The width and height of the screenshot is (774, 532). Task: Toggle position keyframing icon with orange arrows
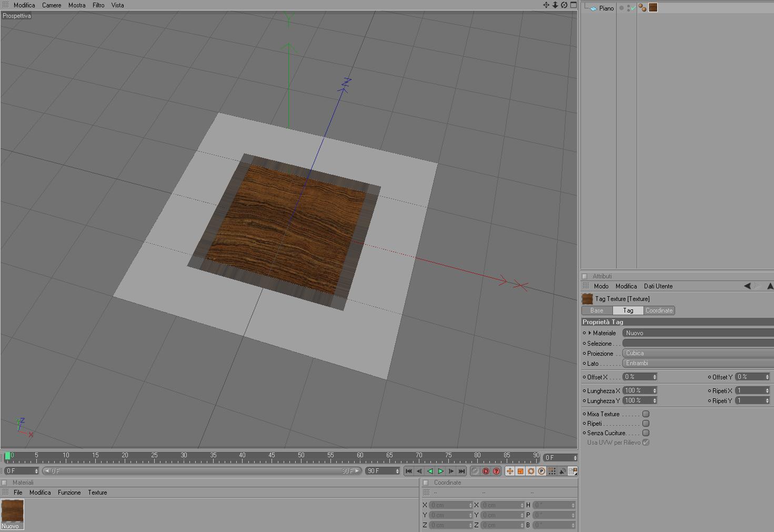[510, 471]
